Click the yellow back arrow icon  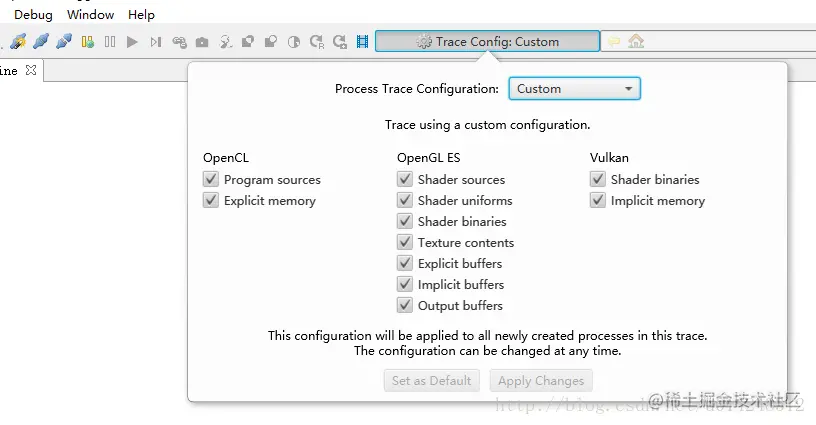pyautogui.click(x=614, y=42)
